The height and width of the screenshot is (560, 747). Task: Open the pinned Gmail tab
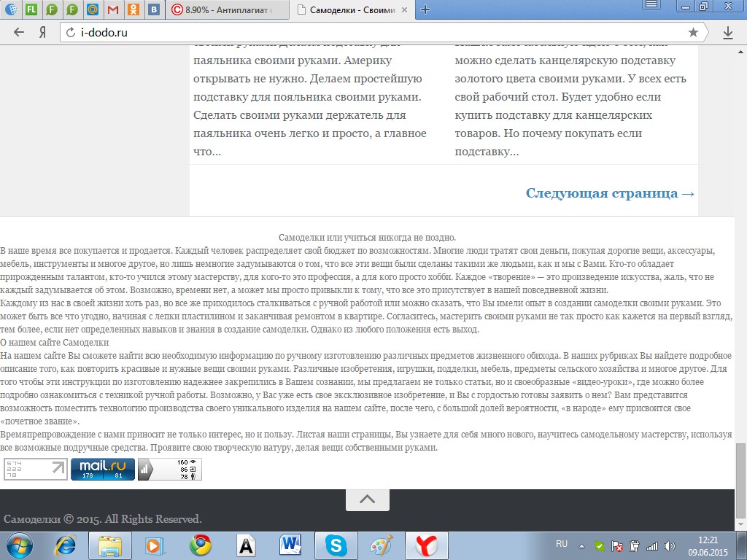coord(113,9)
